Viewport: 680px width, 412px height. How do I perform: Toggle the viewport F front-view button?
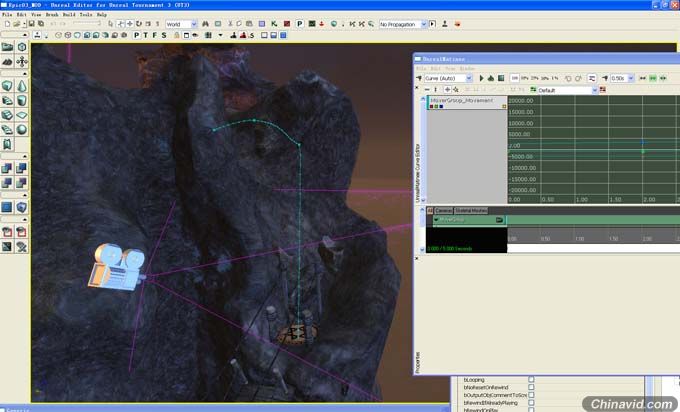pyautogui.click(x=155, y=35)
